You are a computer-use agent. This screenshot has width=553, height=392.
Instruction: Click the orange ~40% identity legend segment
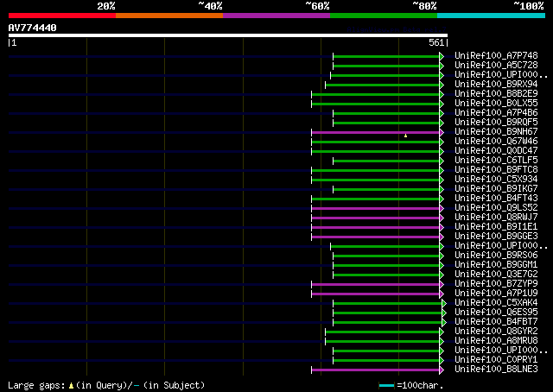point(169,16)
